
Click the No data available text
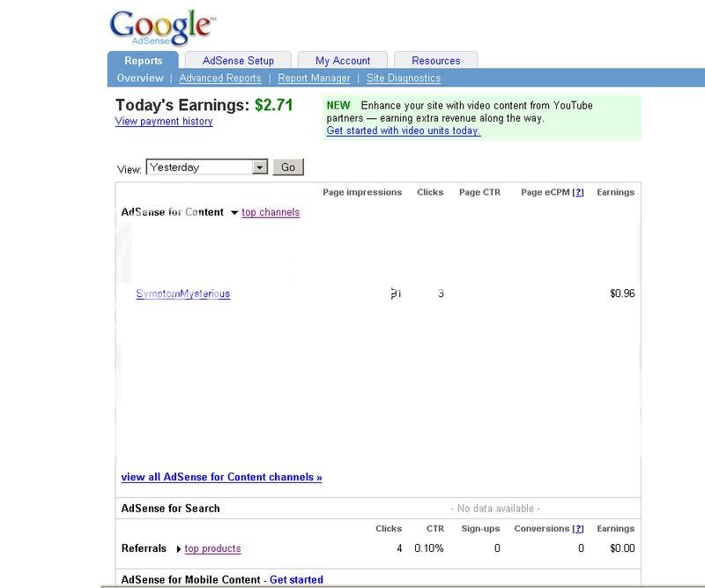point(495,509)
